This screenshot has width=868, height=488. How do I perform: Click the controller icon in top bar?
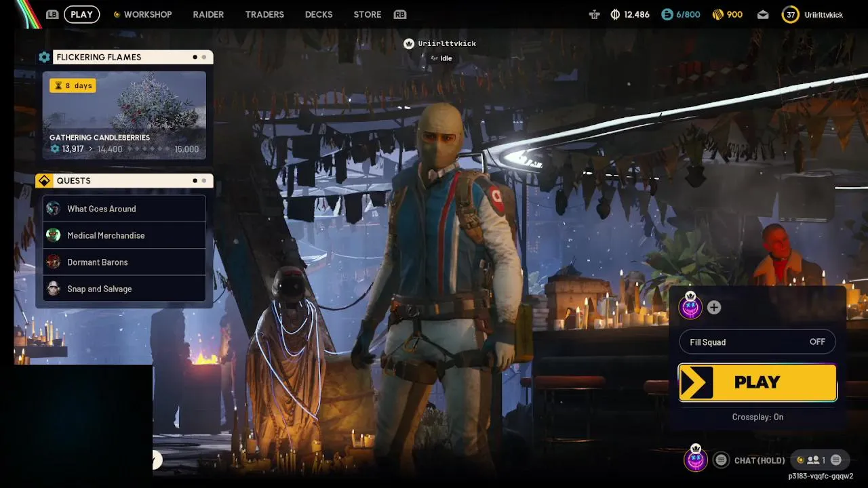[595, 14]
